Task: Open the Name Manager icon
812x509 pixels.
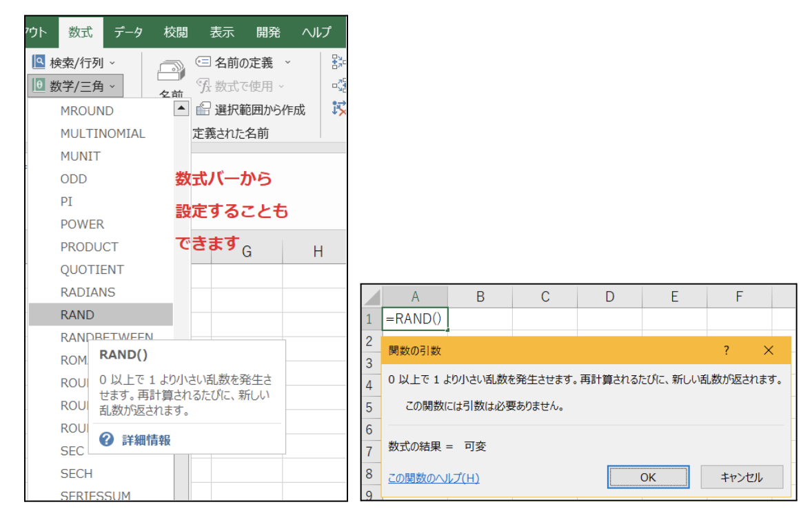Action: [x=171, y=71]
